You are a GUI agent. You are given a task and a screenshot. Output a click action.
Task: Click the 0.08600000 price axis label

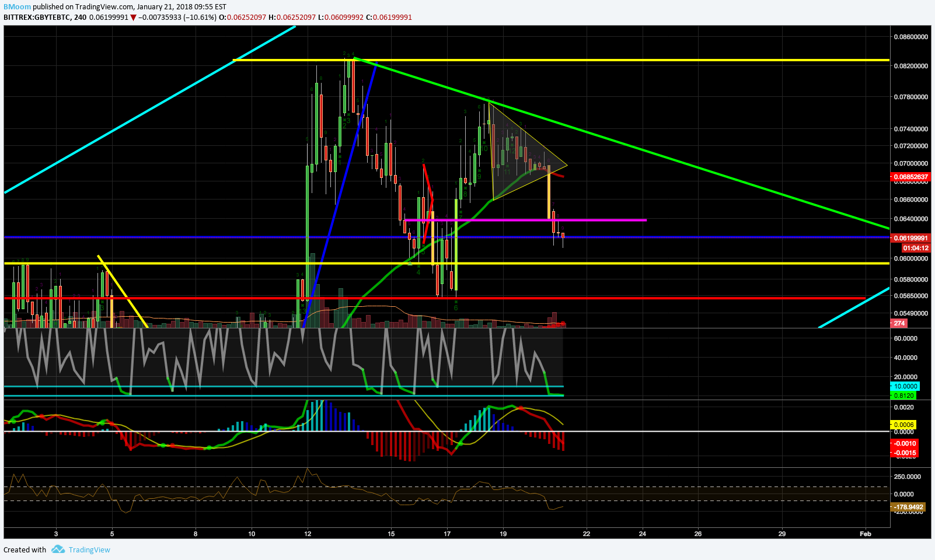click(911, 37)
